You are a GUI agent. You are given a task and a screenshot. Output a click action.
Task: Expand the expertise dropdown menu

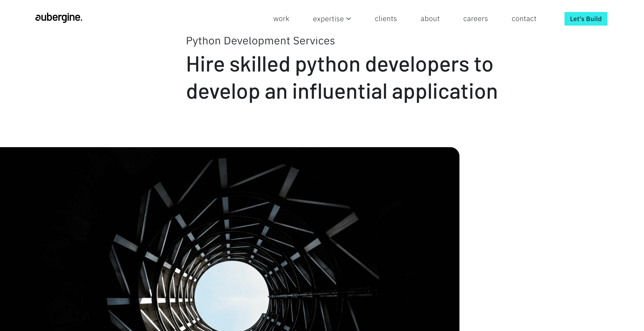[x=332, y=19]
